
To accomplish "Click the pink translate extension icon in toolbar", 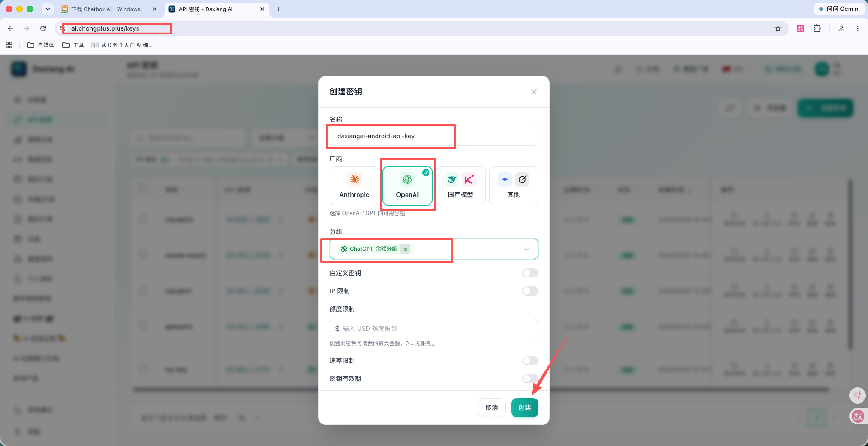I will tap(801, 28).
